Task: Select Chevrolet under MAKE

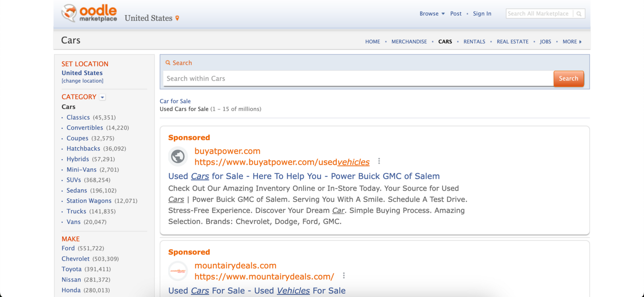Action: tap(76, 259)
